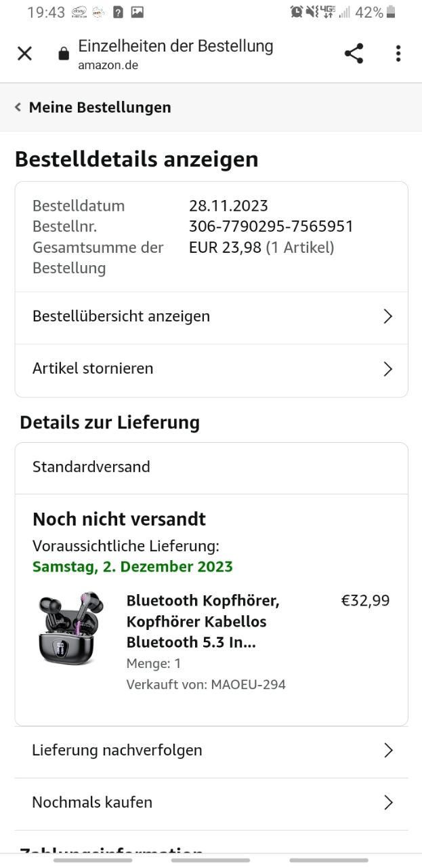Go back to Meine Bestellungen
This screenshot has height=868, width=422.
point(100,107)
